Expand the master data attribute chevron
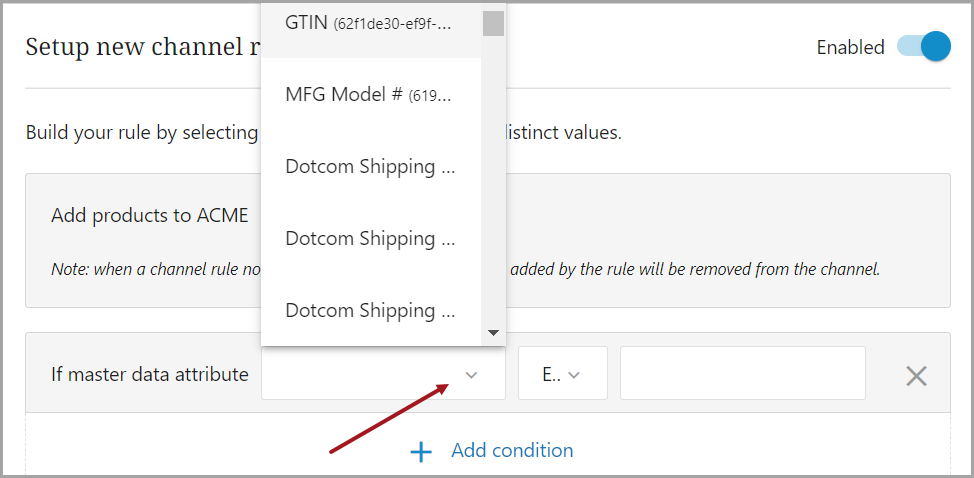This screenshot has height=478, width=974. [472, 375]
